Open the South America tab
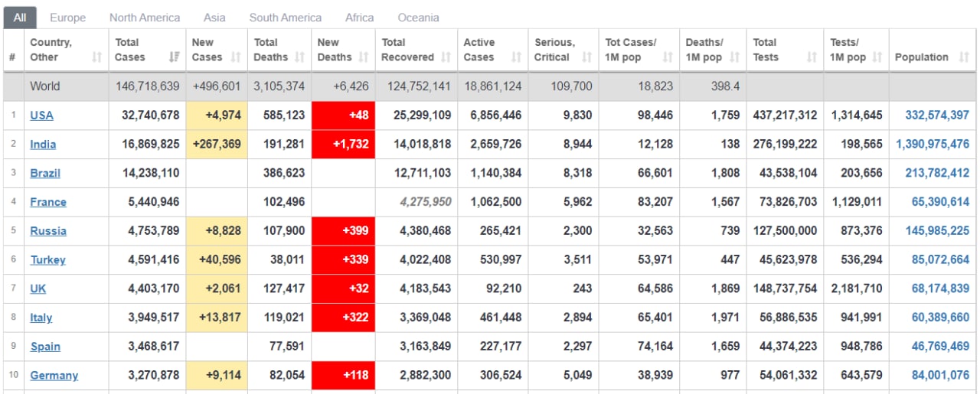Screen dimensions: 980x394 click(x=286, y=18)
